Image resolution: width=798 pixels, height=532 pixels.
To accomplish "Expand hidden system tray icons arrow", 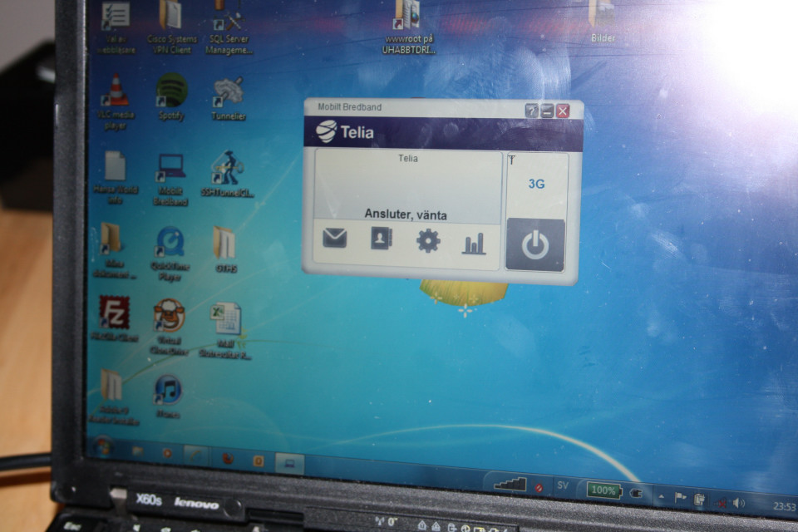I will (x=662, y=496).
